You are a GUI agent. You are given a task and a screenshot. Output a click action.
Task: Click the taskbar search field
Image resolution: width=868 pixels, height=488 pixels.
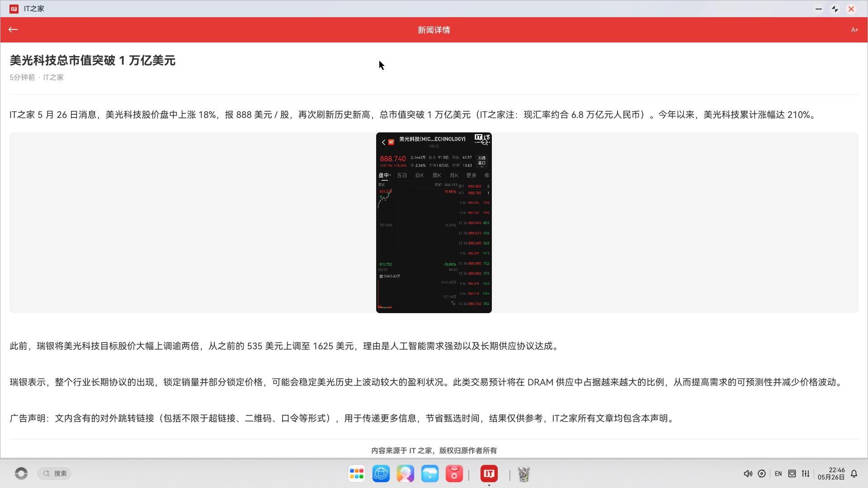tap(55, 474)
